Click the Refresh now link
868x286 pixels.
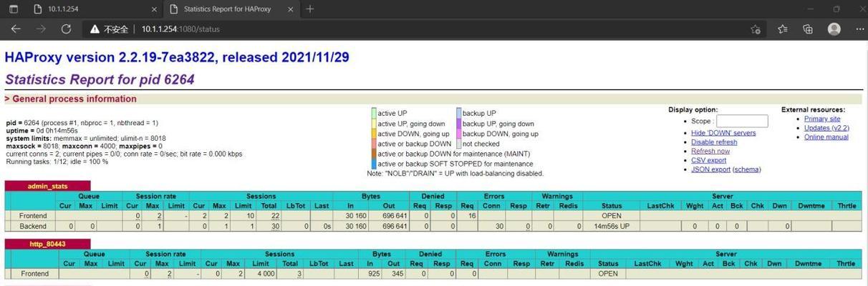pyautogui.click(x=710, y=152)
